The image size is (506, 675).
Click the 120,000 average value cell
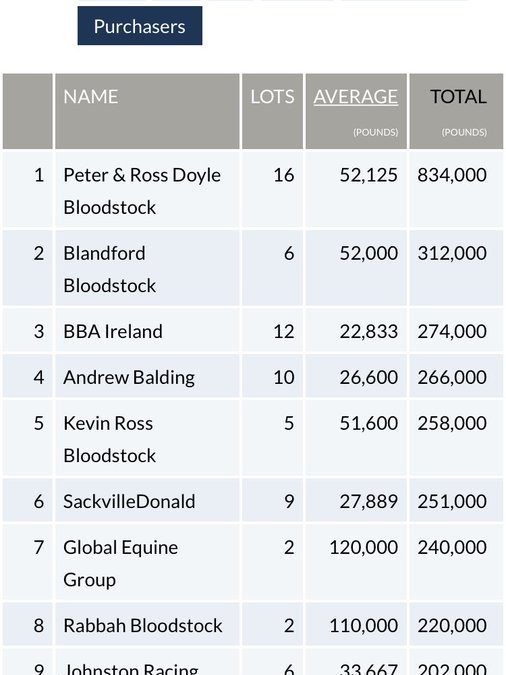[363, 548]
